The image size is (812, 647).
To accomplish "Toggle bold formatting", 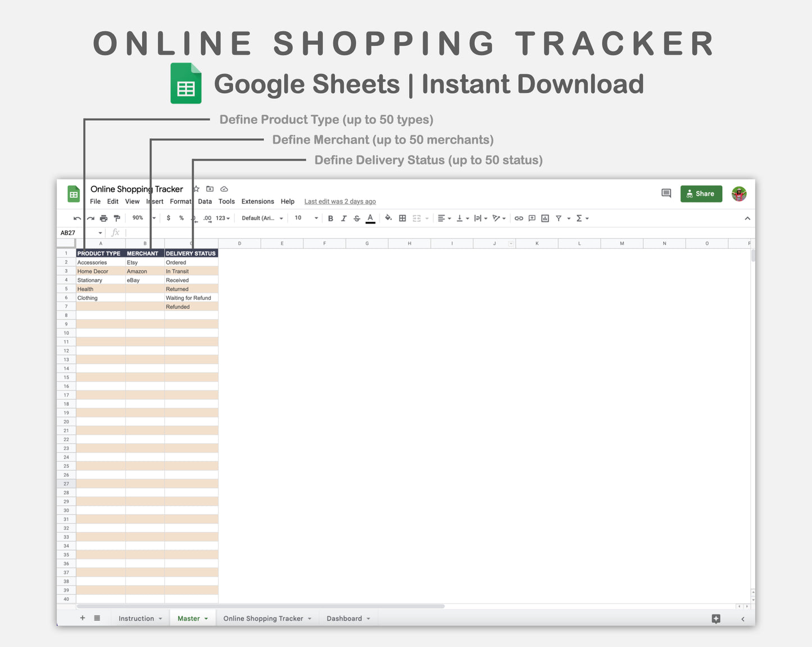I will coord(330,218).
